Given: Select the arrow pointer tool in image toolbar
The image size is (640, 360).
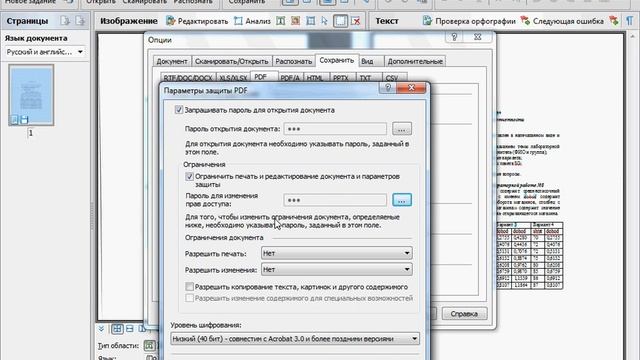Looking at the screenshot, I should click(324, 21).
